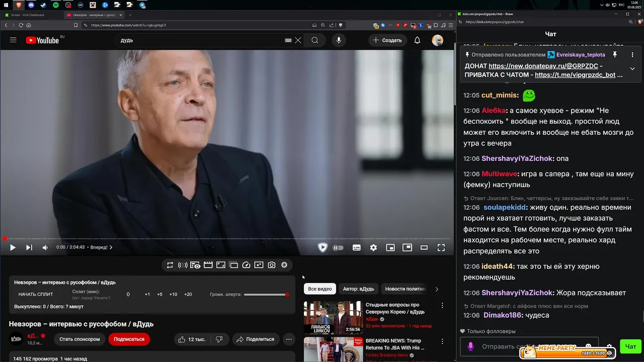Open options for the BREAKING NEWS Trump video
The height and width of the screenshot is (362, 644).
442,342
